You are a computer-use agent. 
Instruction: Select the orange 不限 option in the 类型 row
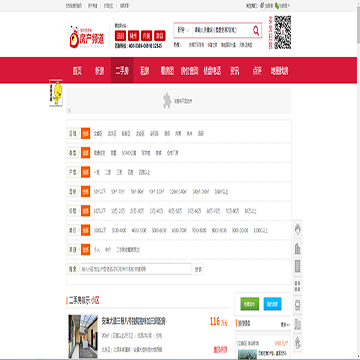[86, 153]
